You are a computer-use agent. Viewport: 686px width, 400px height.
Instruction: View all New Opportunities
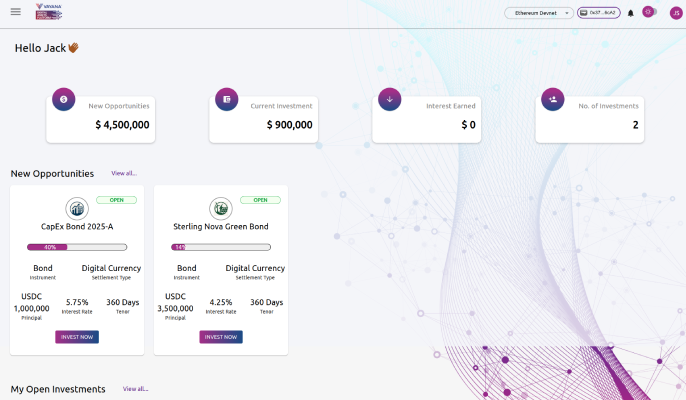coord(124,174)
